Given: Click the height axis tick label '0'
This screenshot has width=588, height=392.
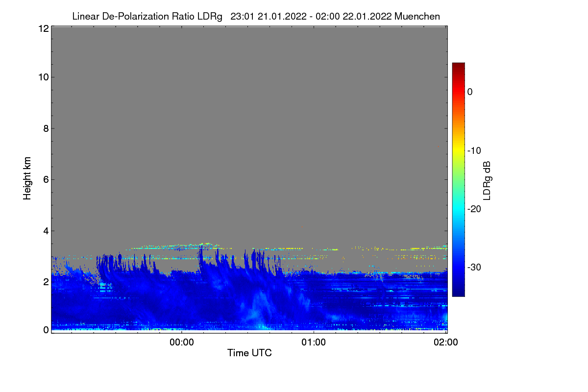Looking at the screenshot, I should point(45,330).
